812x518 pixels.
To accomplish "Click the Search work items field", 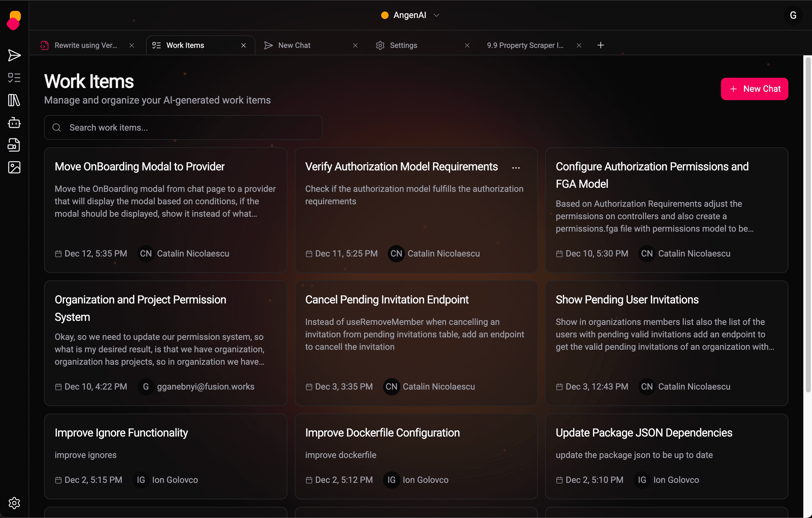I will click(x=183, y=127).
